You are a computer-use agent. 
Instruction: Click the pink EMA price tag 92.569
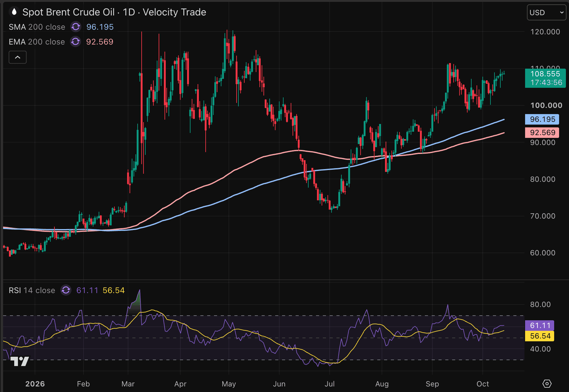[x=542, y=133]
